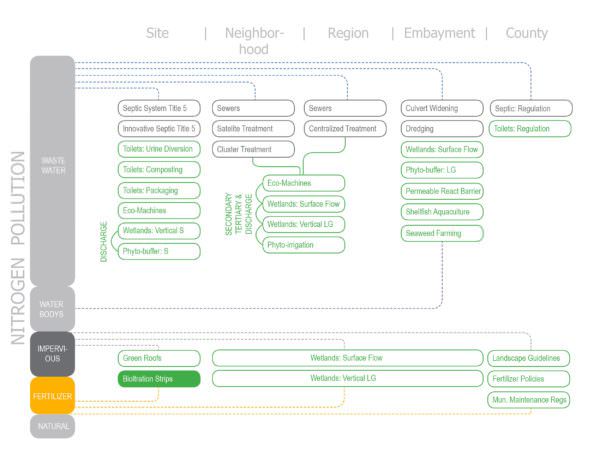Screen dimensions: 600x464
Task: Select the Fertilizer Policies box
Action: pos(530,379)
